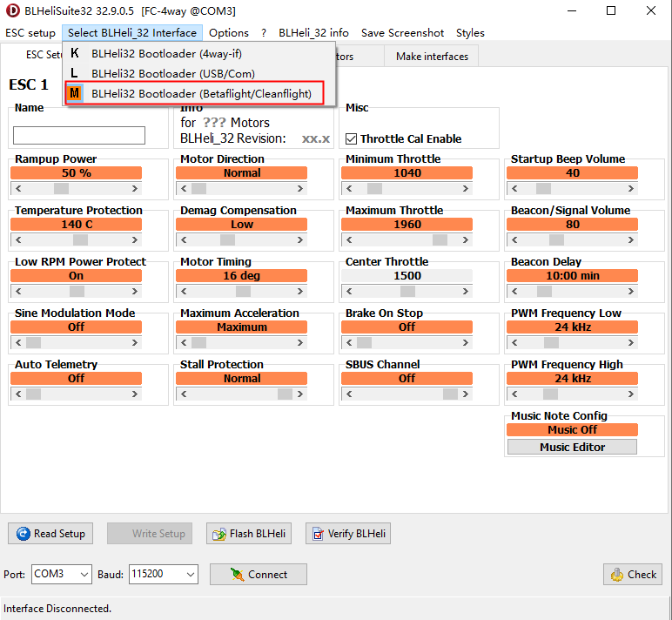Image resolution: width=672 pixels, height=620 pixels.
Task: Open the Options menu
Action: 228,33
